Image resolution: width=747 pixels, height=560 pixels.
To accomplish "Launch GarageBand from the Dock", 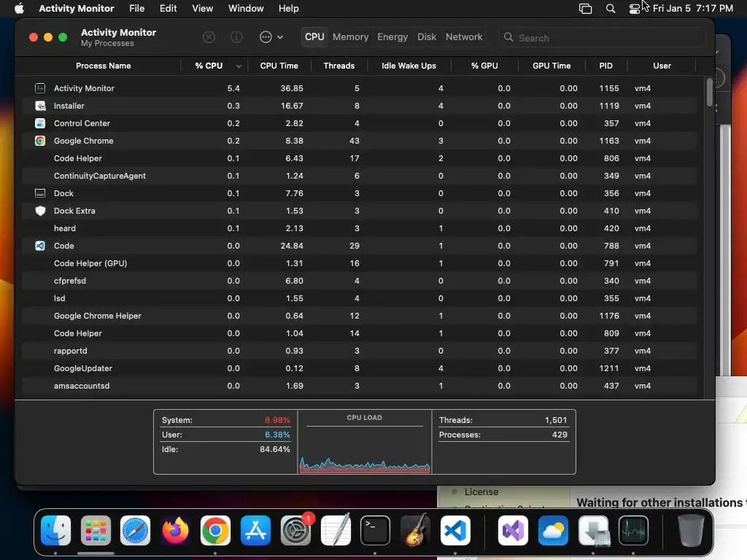I will (415, 530).
